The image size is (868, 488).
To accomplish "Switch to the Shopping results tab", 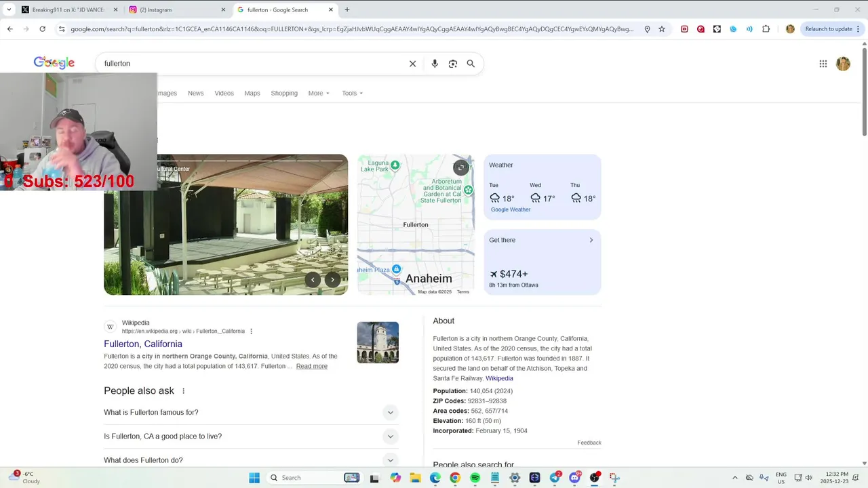I will tap(284, 93).
